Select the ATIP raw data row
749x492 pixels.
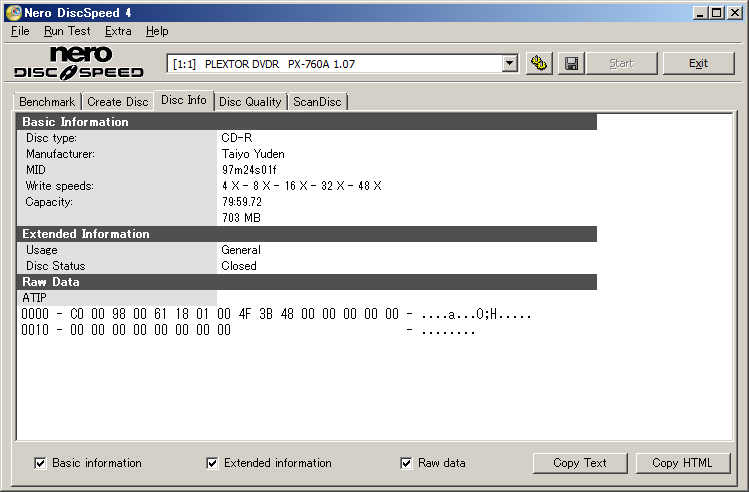(118, 298)
